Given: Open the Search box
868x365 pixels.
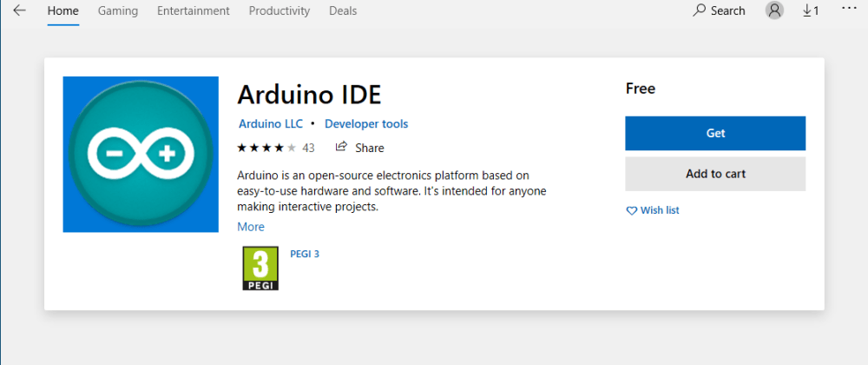Looking at the screenshot, I should [719, 10].
